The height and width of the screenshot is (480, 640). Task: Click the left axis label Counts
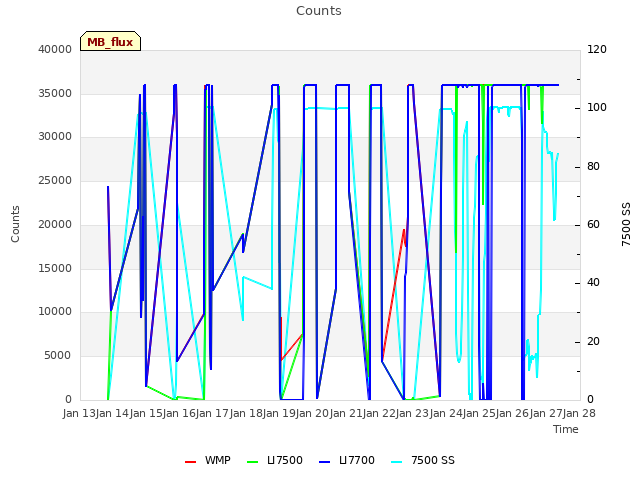[x=15, y=224]
